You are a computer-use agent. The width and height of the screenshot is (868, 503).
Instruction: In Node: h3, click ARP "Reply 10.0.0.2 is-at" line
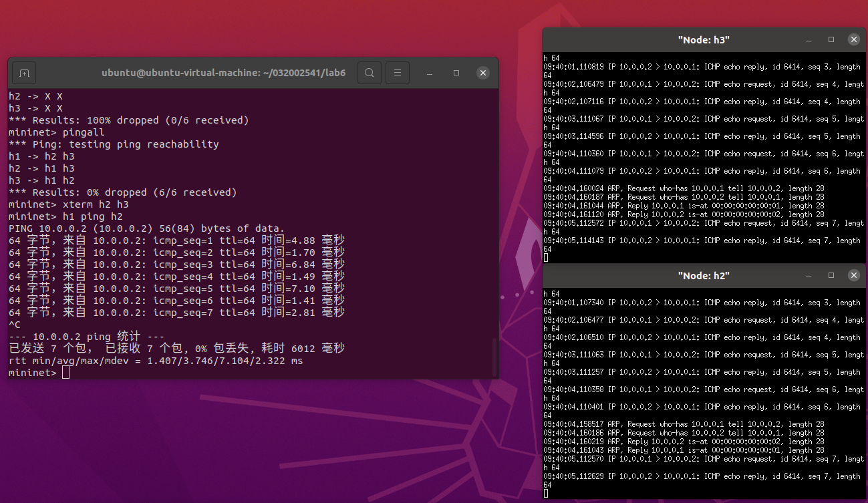coord(684,214)
